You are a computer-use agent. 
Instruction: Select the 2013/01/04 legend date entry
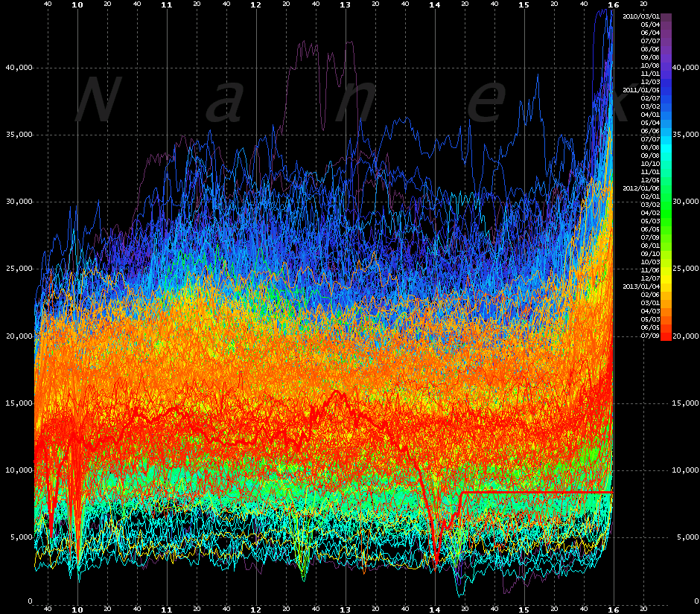click(640, 287)
